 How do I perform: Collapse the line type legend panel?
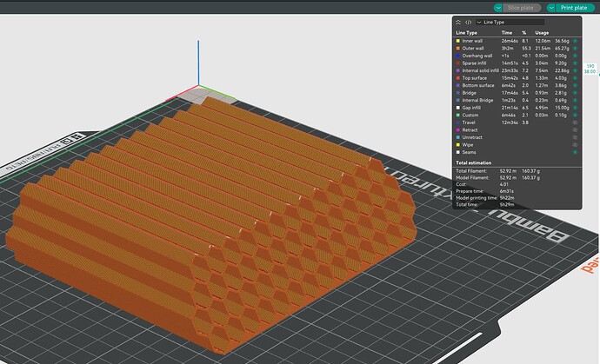pyautogui.click(x=458, y=23)
